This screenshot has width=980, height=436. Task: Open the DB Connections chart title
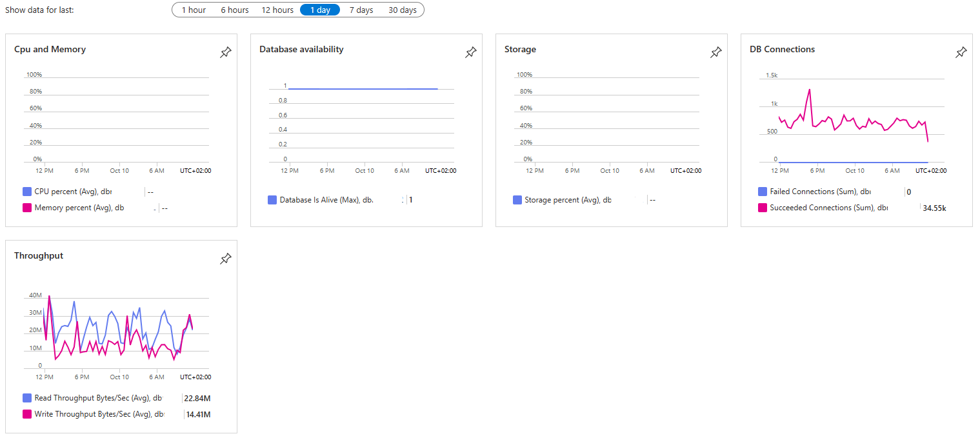[782, 49]
